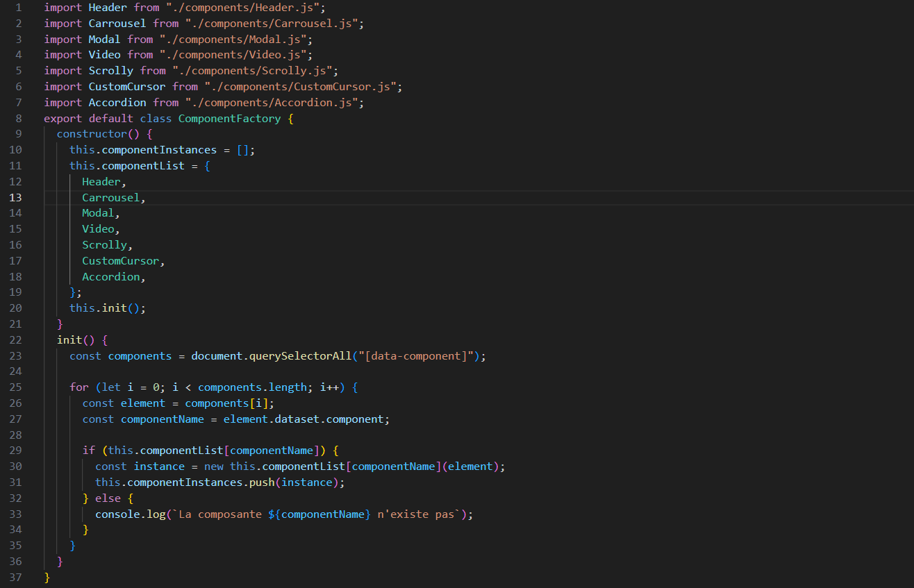Select the word ComponentFactory on line 8
The image size is (914, 588).
pyautogui.click(x=229, y=118)
